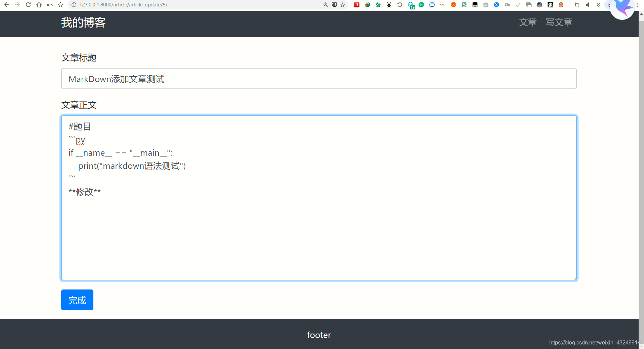Expand hidden extensions double-chevron
644x349 pixels.
pyautogui.click(x=598, y=5)
